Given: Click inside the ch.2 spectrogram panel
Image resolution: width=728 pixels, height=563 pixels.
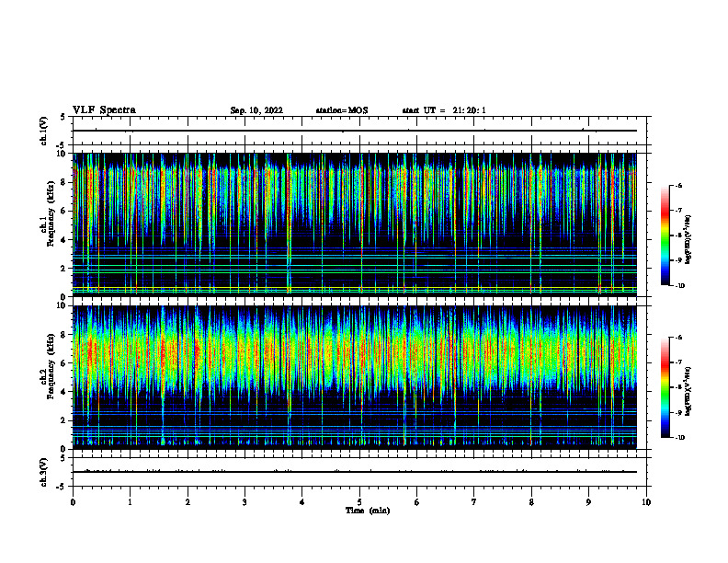Looking at the screenshot, I should click(x=355, y=377).
